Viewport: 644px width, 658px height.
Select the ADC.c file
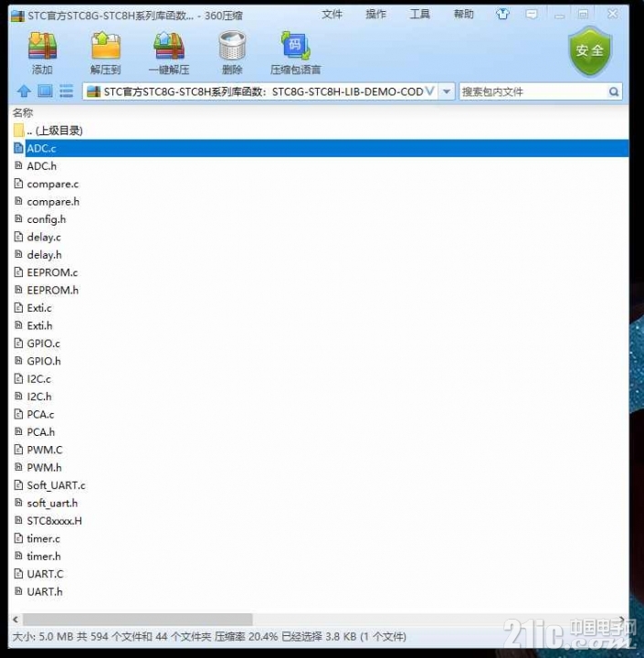[319, 148]
